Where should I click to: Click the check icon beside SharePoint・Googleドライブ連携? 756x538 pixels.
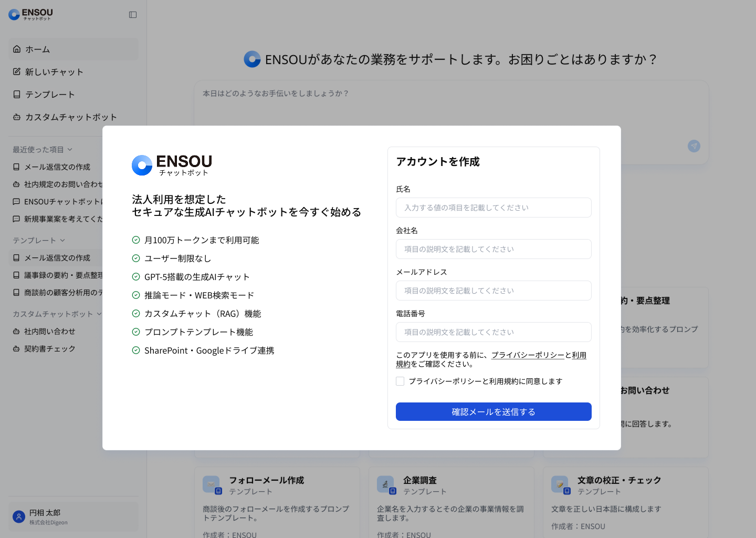click(x=136, y=350)
